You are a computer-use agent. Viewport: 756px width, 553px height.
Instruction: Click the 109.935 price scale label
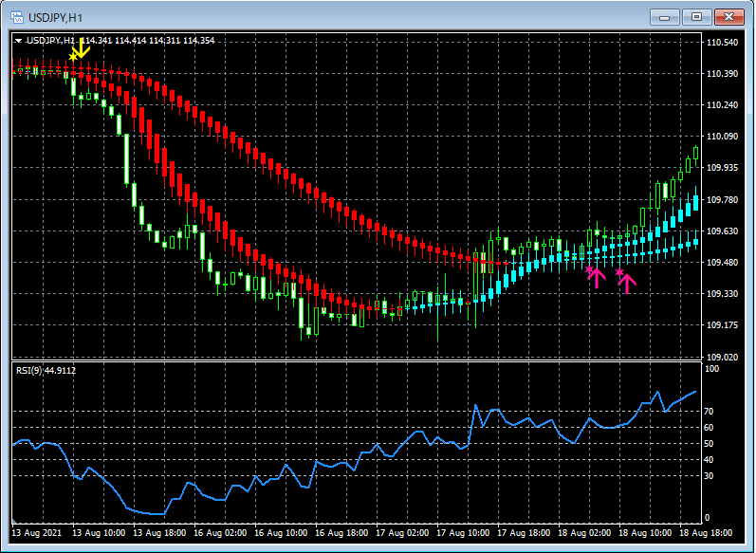click(722, 168)
